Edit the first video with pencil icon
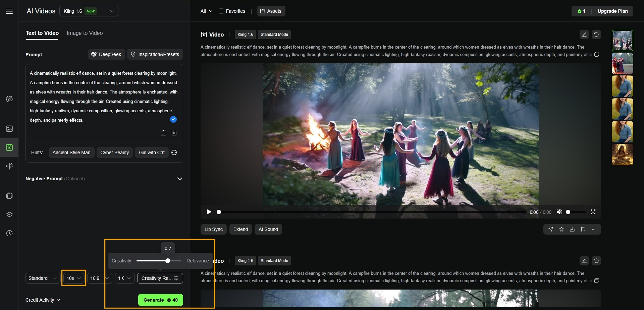Viewport: 644px width, 310px height. pos(584,35)
